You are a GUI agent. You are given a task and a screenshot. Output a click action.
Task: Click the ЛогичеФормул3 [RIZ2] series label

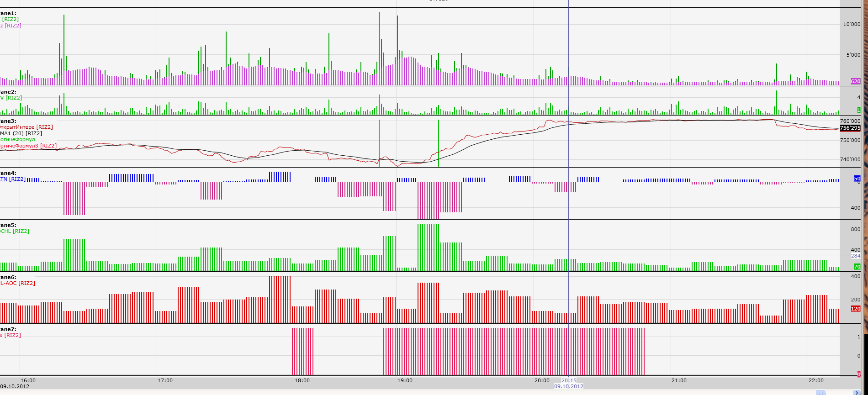(28, 146)
